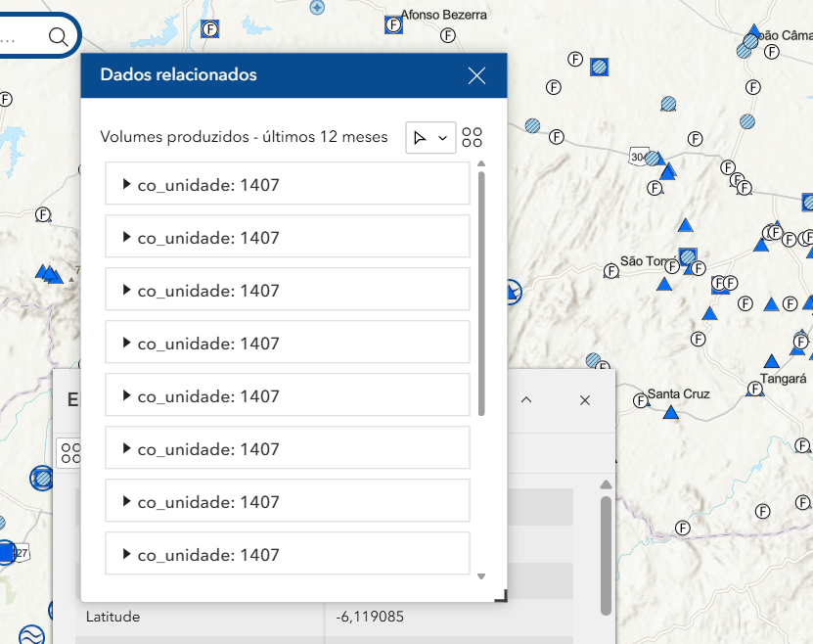Open the selection tool dropdown
This screenshot has height=644, width=813.
430,138
